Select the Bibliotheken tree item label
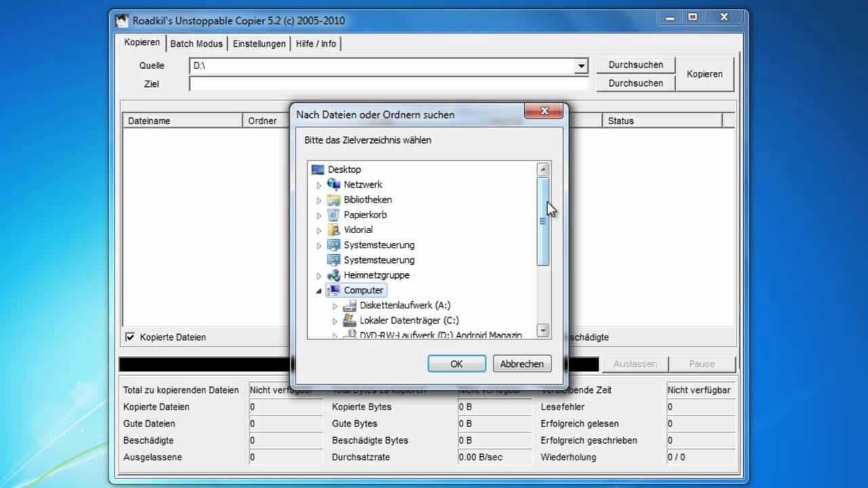The width and height of the screenshot is (868, 488). tap(368, 200)
